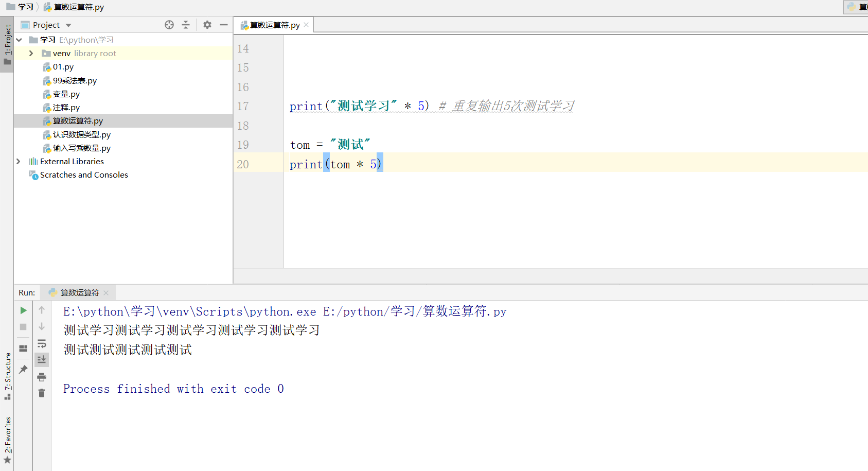Image resolution: width=868 pixels, height=471 pixels.
Task: Close the 算数运算符 Run tab
Action: click(x=106, y=293)
